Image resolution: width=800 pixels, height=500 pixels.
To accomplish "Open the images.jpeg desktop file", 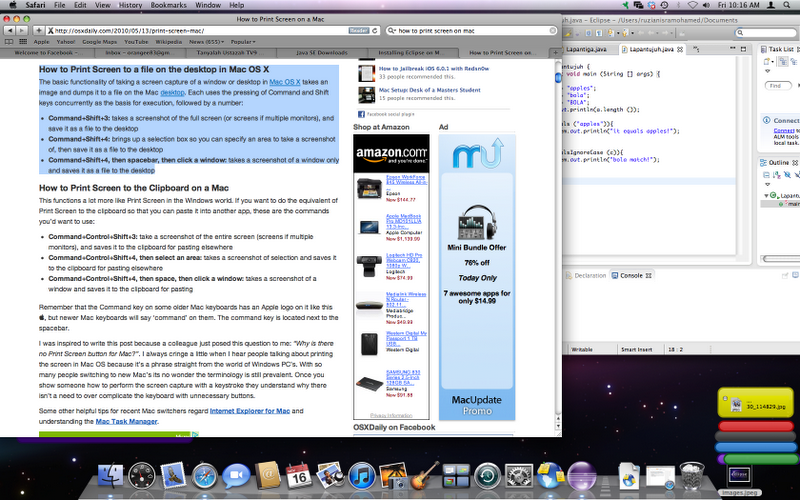I will pos(739,480).
